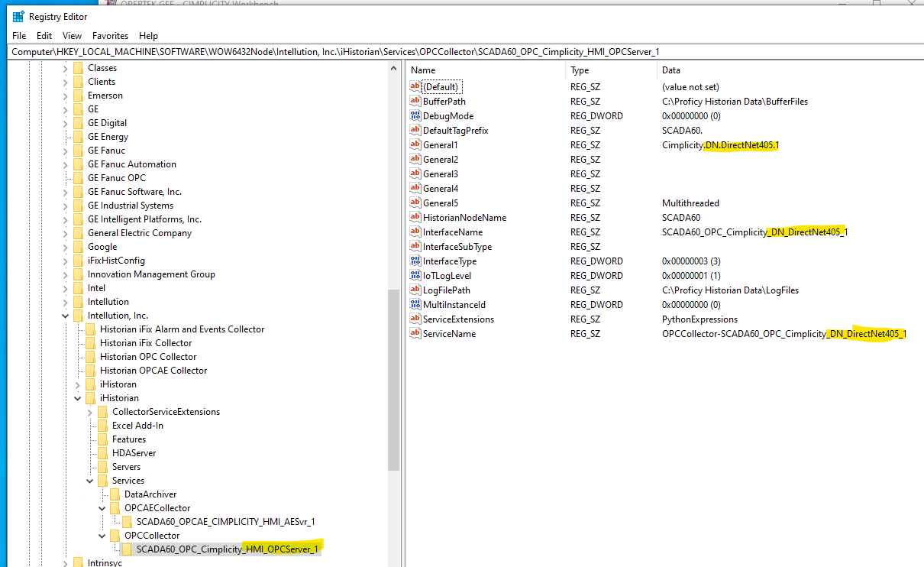The image size is (924, 567).
Task: Collapse the Services key
Action: pos(89,481)
